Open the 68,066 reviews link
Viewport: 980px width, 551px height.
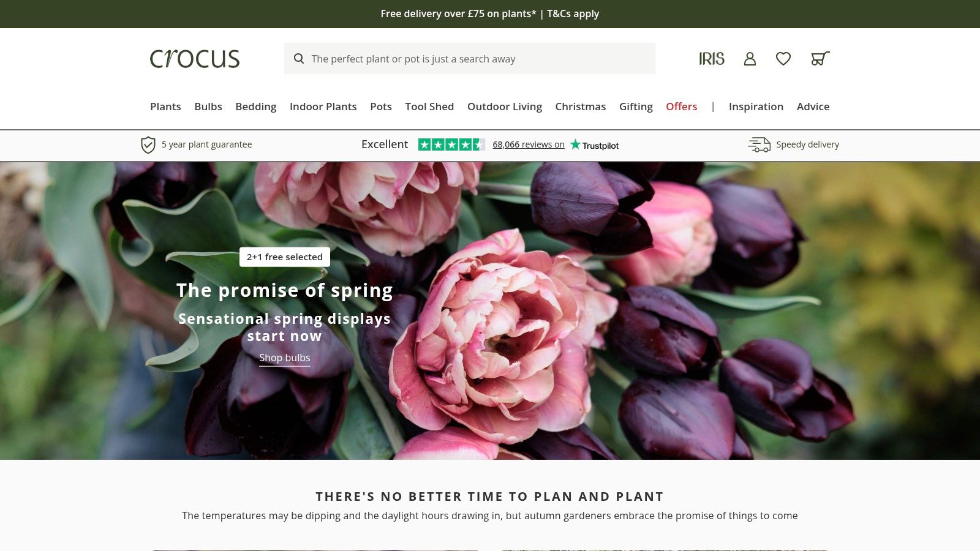coord(529,144)
